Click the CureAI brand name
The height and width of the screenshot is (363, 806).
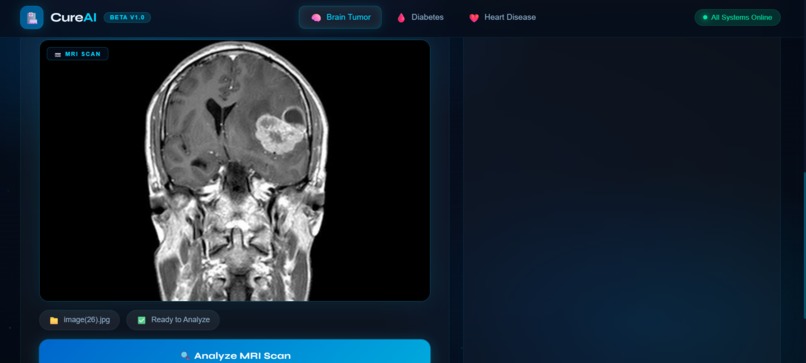click(x=74, y=17)
